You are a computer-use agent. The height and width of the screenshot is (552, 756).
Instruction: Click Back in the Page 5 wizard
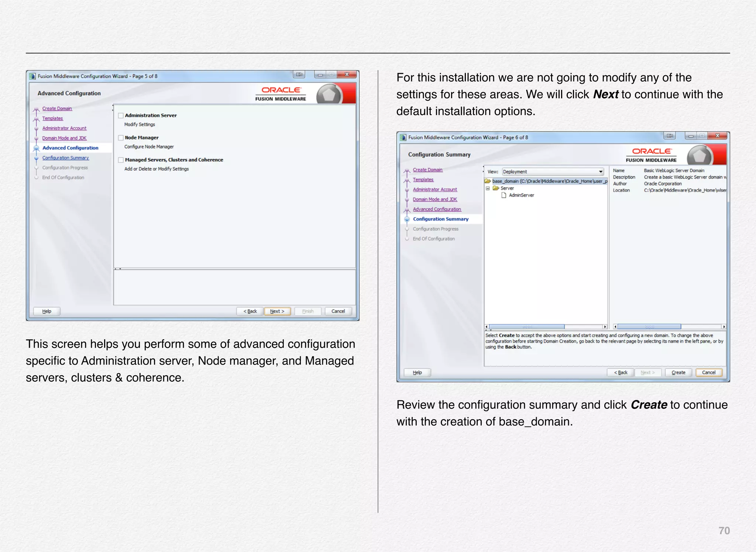tap(250, 311)
